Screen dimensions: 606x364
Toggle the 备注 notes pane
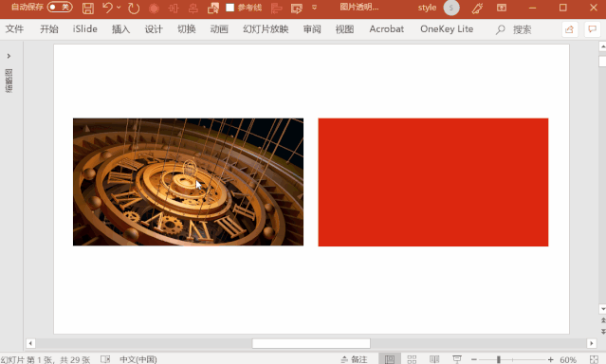tap(354, 359)
